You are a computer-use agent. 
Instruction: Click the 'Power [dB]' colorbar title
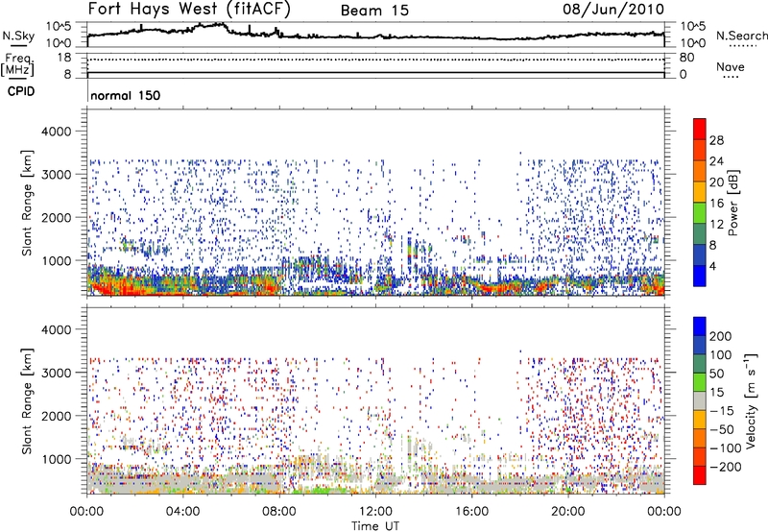pos(732,203)
